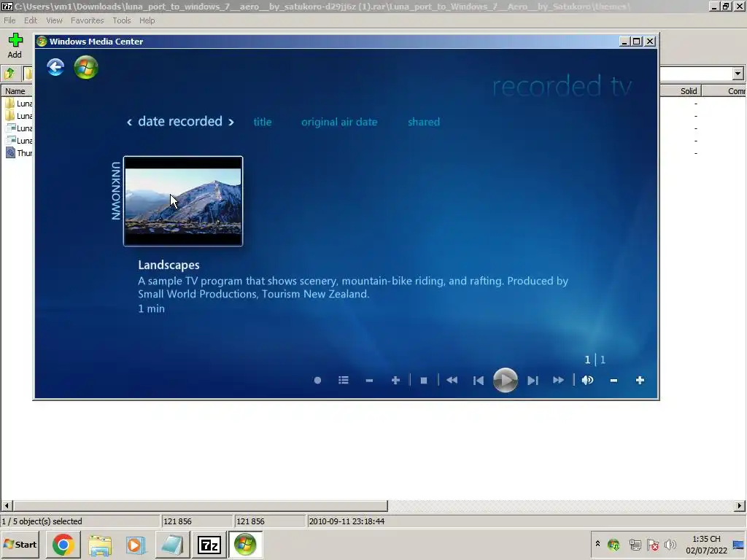Open the Media Center green start logo

[86, 67]
